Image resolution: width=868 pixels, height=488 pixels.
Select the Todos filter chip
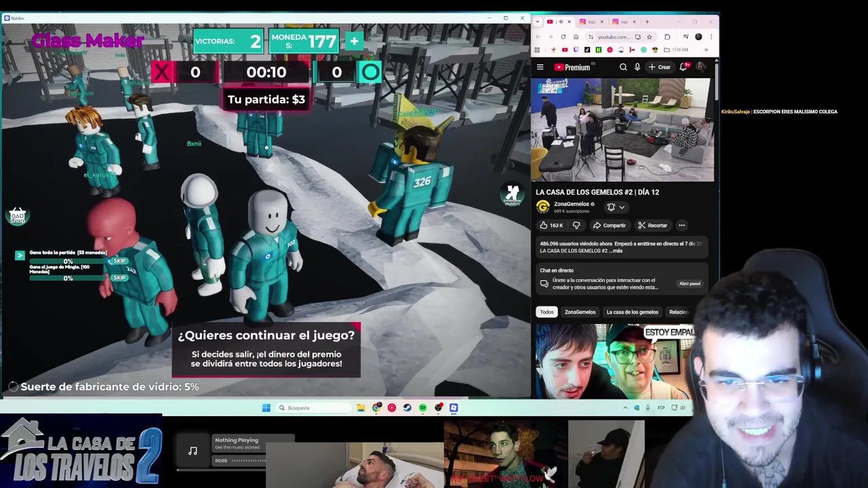[x=547, y=312]
